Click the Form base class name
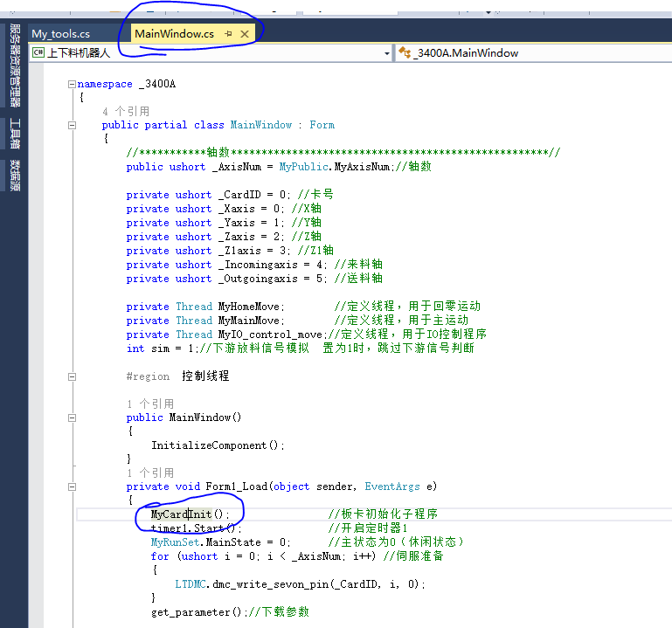 click(322, 125)
